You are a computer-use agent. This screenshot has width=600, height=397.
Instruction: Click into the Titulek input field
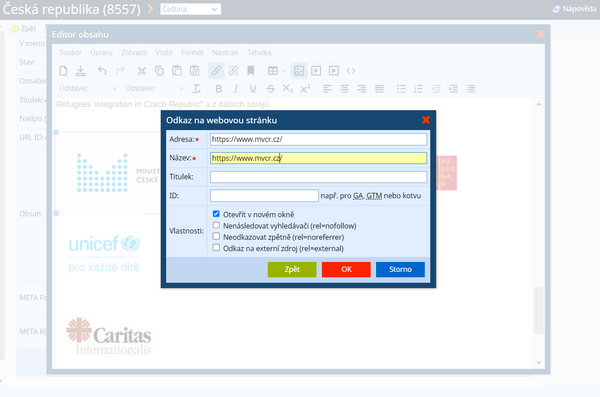click(x=318, y=176)
